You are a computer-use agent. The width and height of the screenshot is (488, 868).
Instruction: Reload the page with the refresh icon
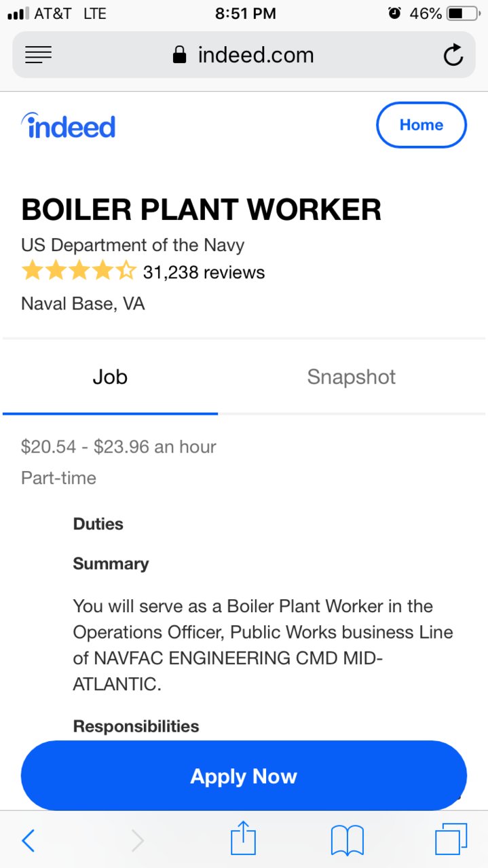[x=453, y=55]
